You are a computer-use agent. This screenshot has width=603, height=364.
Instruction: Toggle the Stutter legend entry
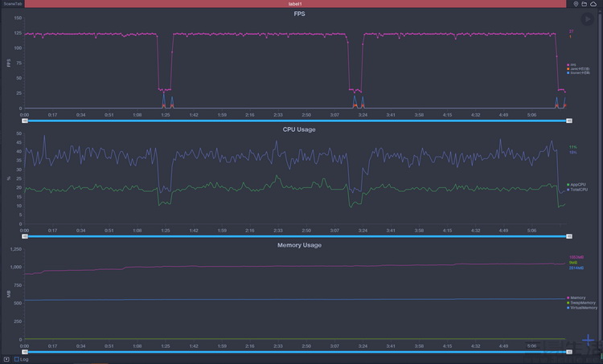point(578,72)
